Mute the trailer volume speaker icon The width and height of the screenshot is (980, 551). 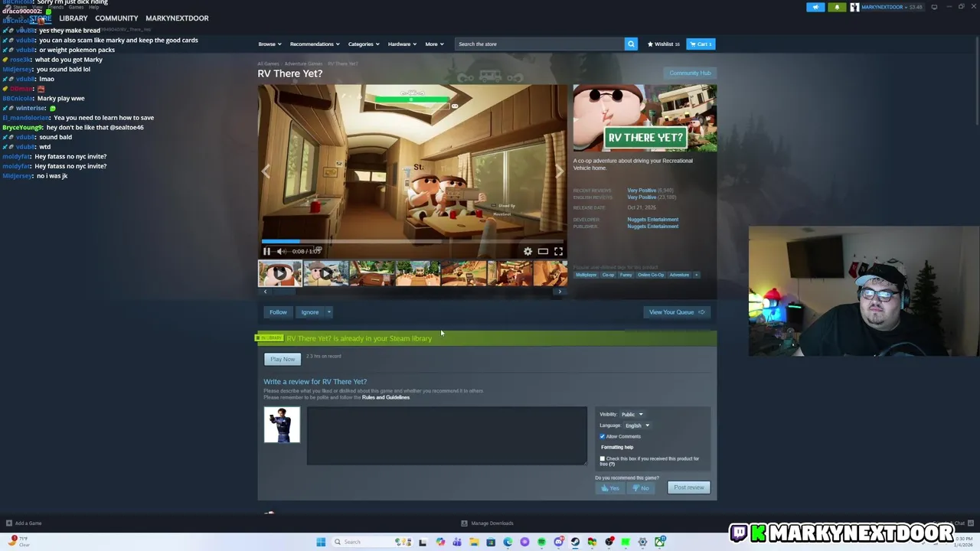(x=281, y=251)
